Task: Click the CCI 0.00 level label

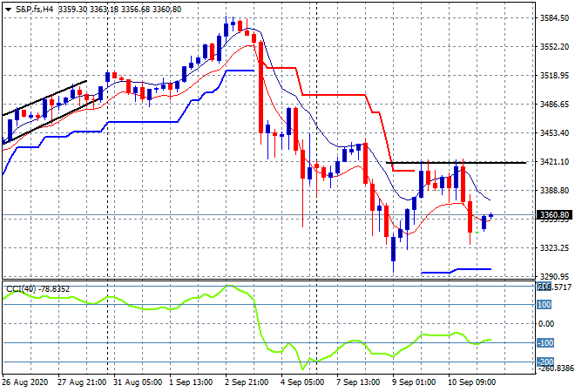Action: coord(546,324)
